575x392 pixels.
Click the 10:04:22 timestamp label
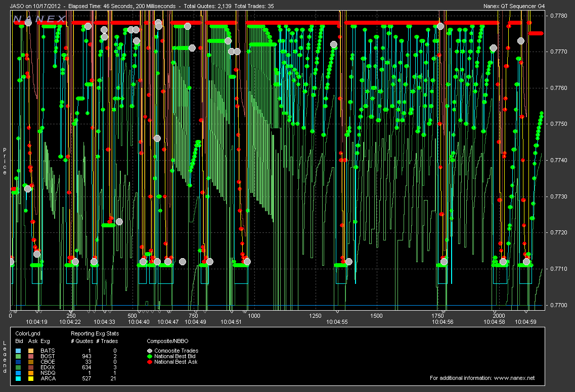70,322
